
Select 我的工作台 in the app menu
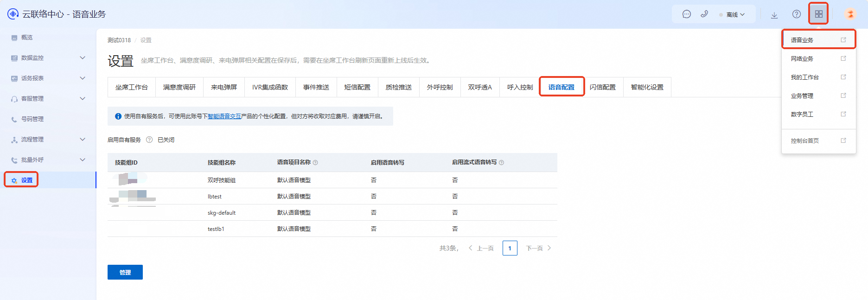(819, 77)
